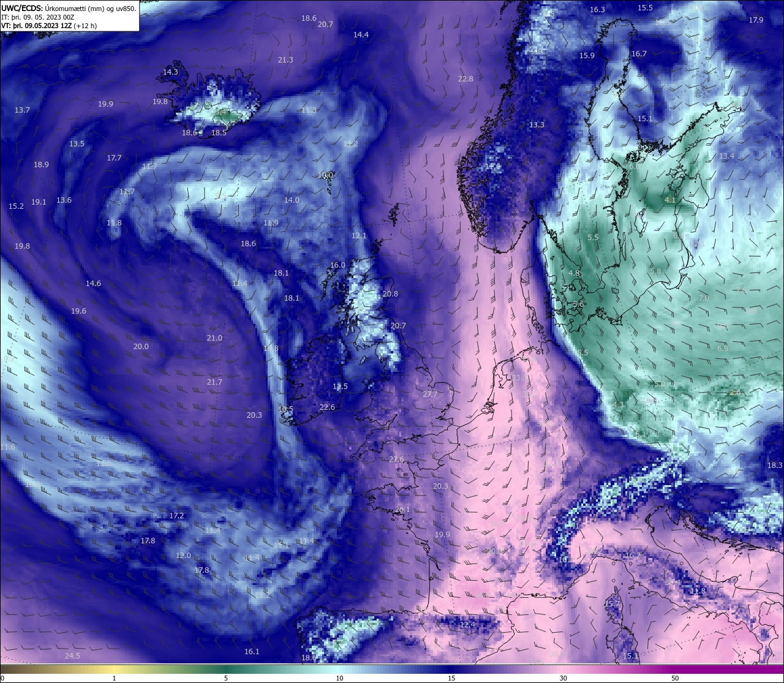Click the 4.8 value label
This screenshot has width=784, height=683.
574,273
